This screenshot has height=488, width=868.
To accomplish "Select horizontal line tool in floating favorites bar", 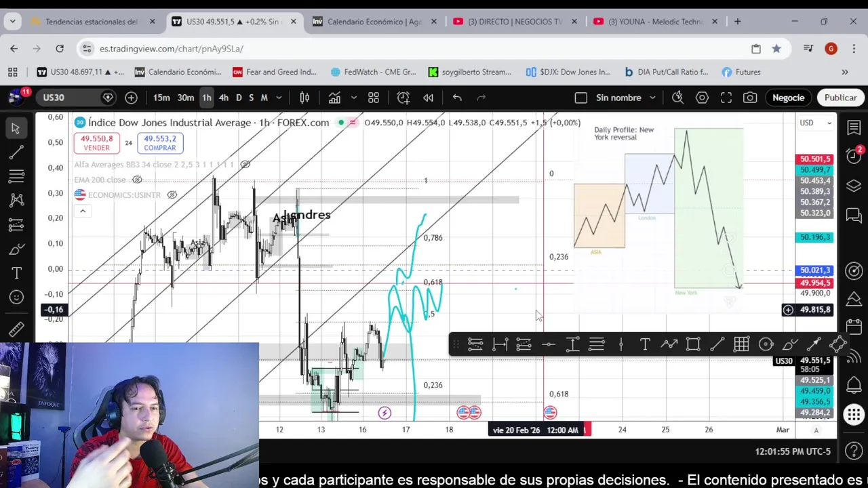I will (548, 345).
